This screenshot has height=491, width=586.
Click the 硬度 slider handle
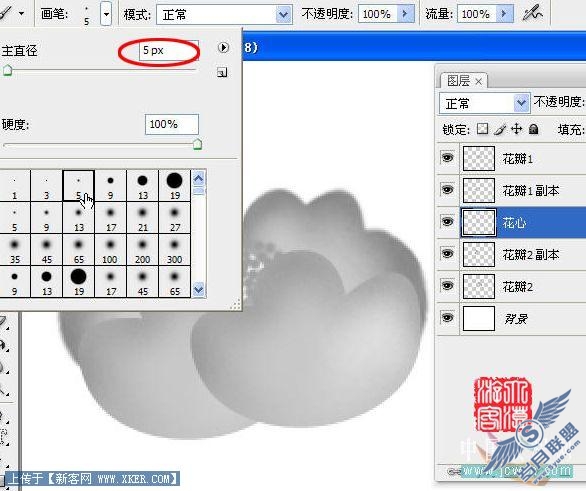(197, 144)
